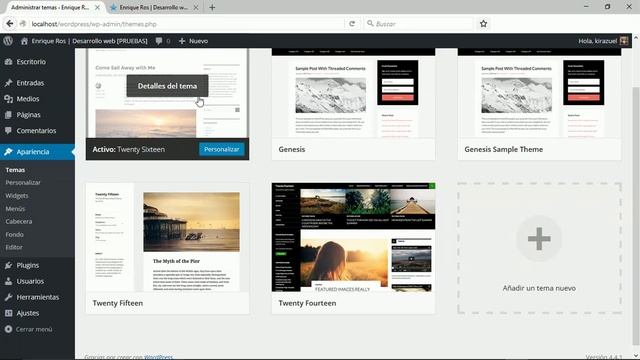Screen dimensions: 640x360
Task: Click Detalles del tema overlay button
Action: click(x=167, y=86)
